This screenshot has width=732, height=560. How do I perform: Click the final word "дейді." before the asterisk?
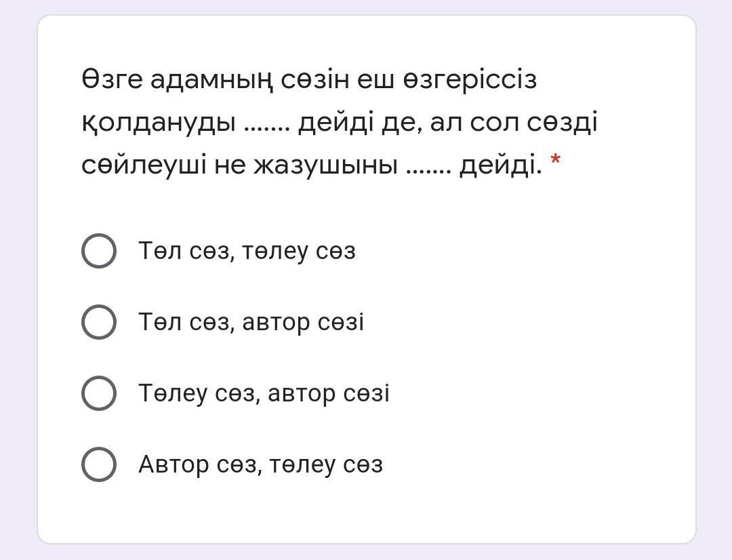[501, 165]
